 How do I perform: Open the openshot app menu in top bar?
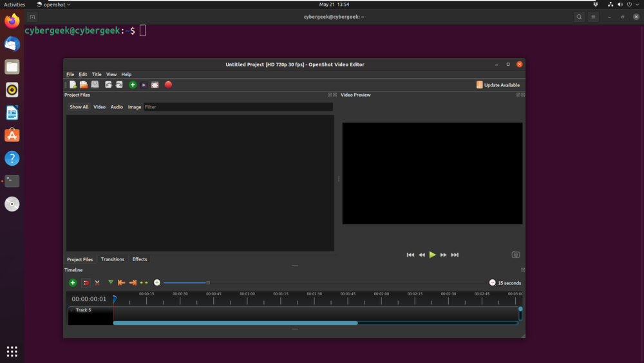point(54,5)
